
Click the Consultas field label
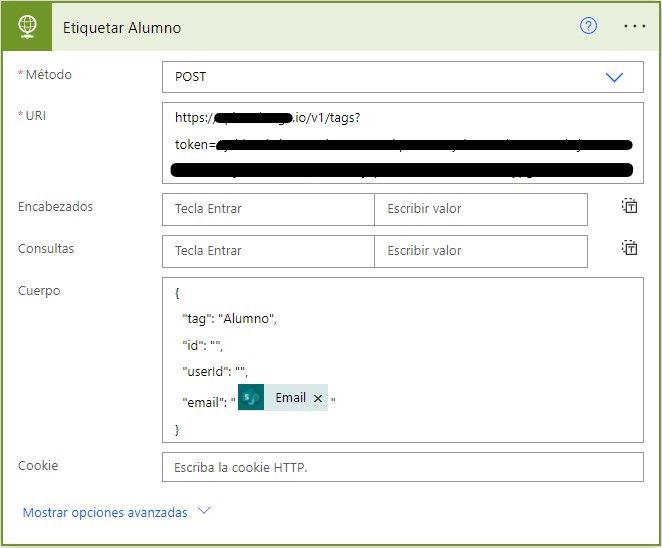46,248
